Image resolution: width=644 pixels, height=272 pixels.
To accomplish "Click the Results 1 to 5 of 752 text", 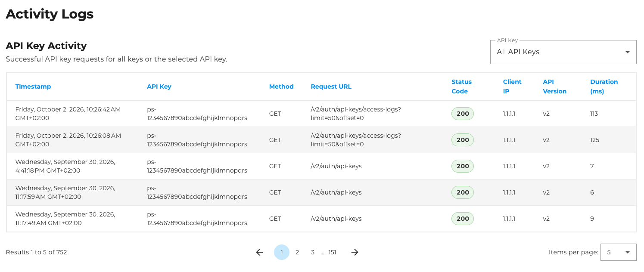I will [x=37, y=252].
